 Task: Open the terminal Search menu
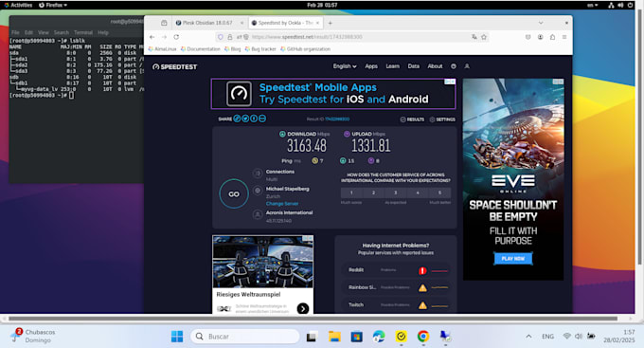[62, 32]
